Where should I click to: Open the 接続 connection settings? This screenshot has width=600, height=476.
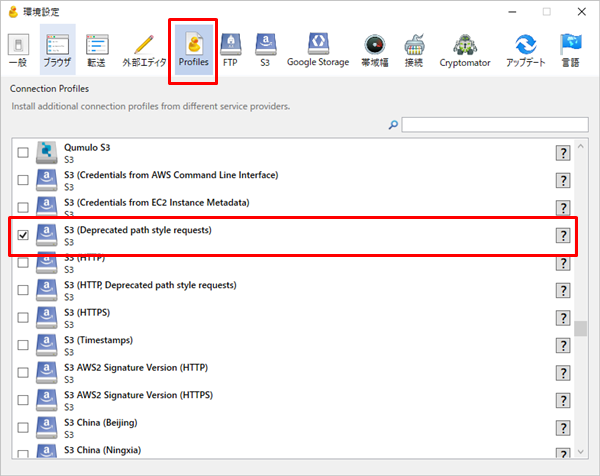[414, 49]
